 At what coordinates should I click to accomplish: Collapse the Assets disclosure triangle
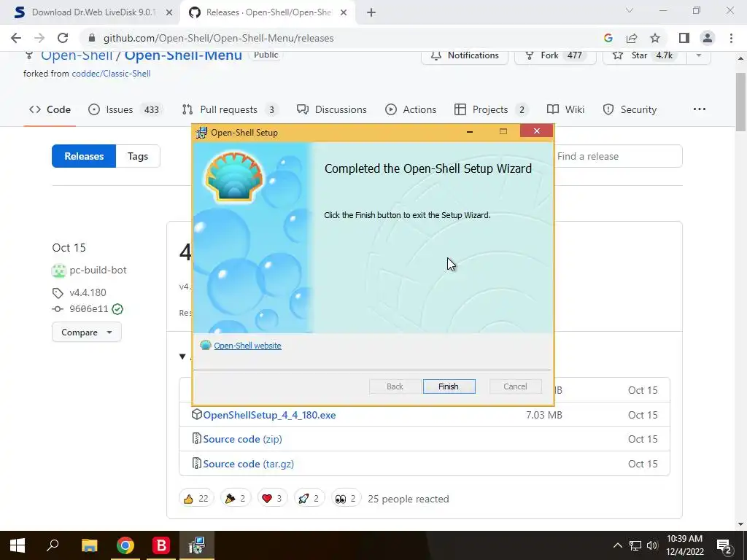coord(182,357)
